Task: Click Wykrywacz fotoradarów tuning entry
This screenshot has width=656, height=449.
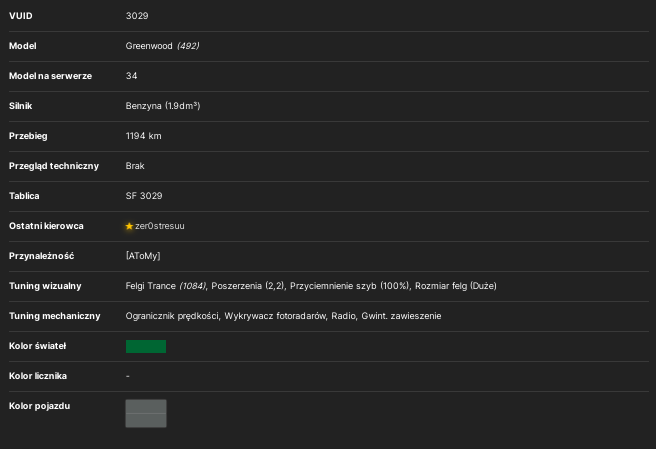Action: [x=275, y=316]
